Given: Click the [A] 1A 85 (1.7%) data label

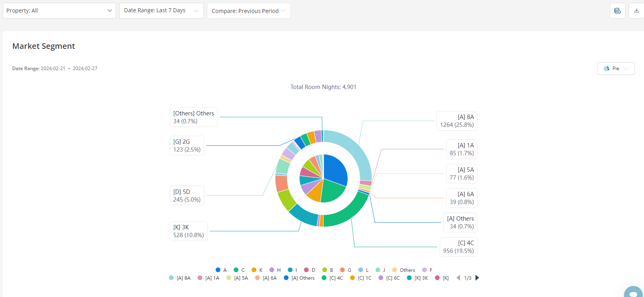Looking at the screenshot, I should click(462, 149).
